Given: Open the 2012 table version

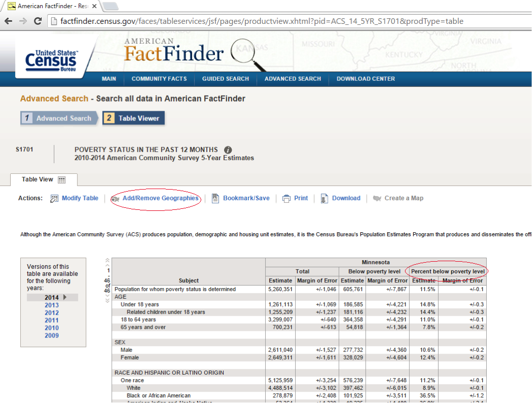Looking at the screenshot, I should point(51,313).
